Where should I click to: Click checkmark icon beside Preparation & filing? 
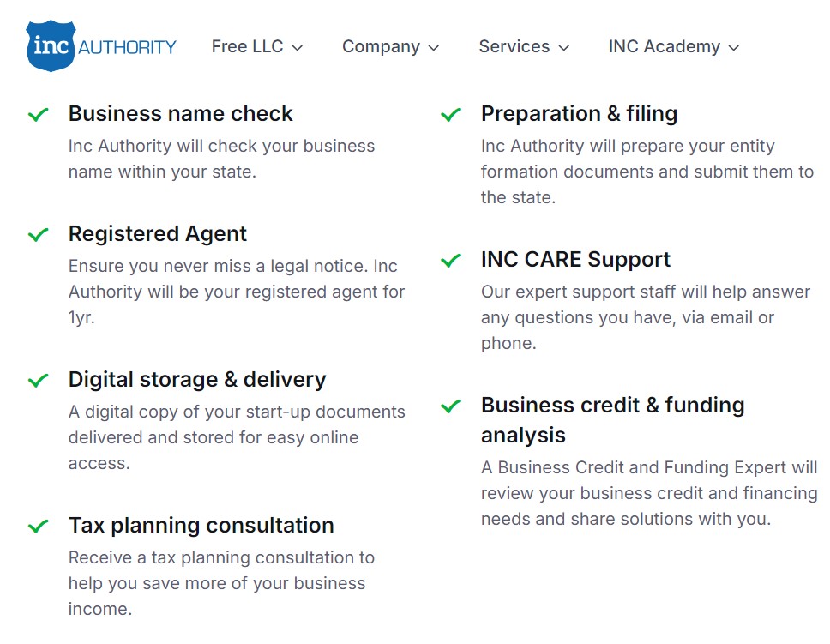(x=451, y=114)
